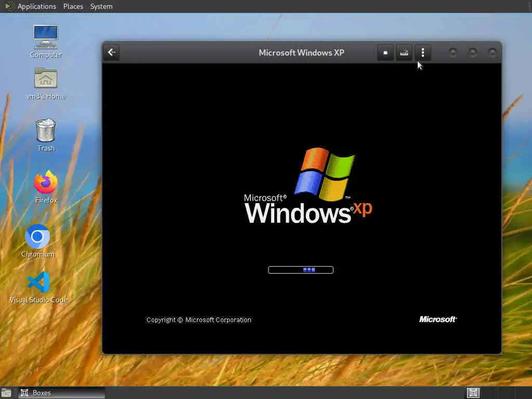
Task: Close the Boxes window
Action: (492, 52)
